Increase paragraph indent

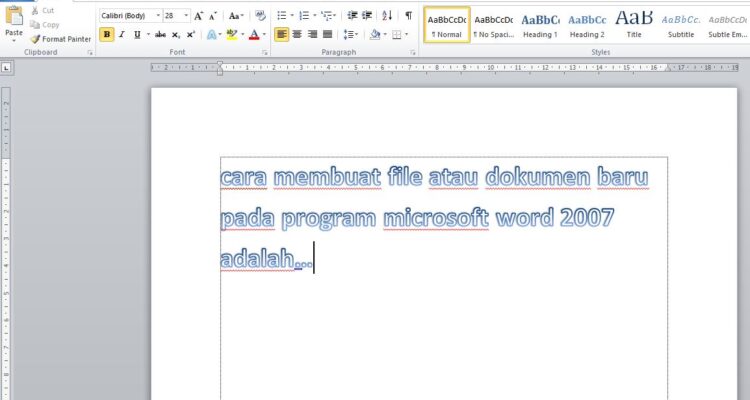click(x=367, y=16)
